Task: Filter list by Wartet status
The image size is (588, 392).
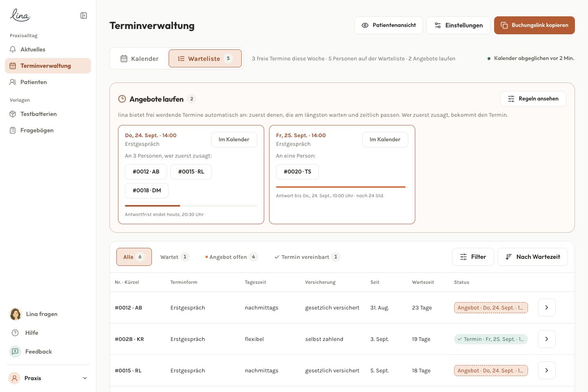Action: (x=175, y=257)
